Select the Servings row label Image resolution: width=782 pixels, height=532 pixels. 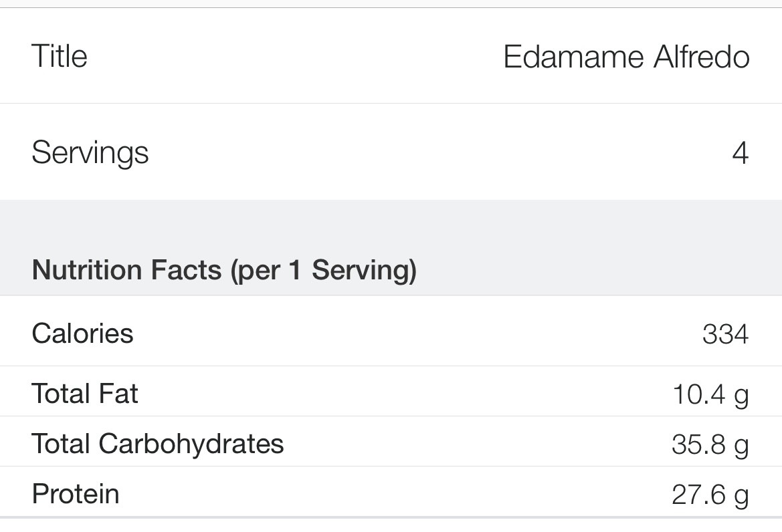[90, 154]
